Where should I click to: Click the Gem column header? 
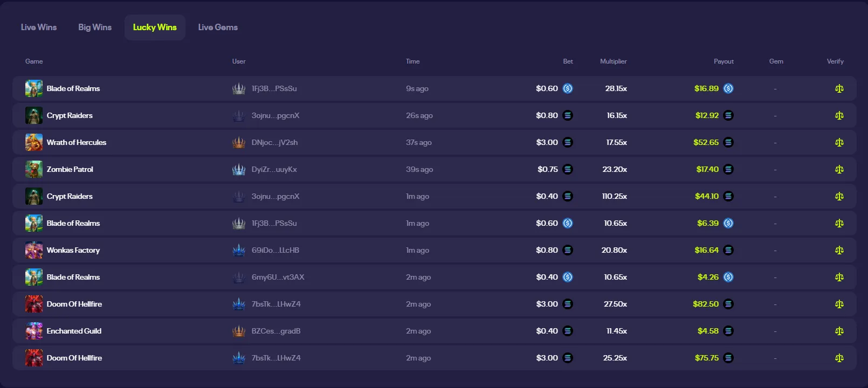[776, 61]
